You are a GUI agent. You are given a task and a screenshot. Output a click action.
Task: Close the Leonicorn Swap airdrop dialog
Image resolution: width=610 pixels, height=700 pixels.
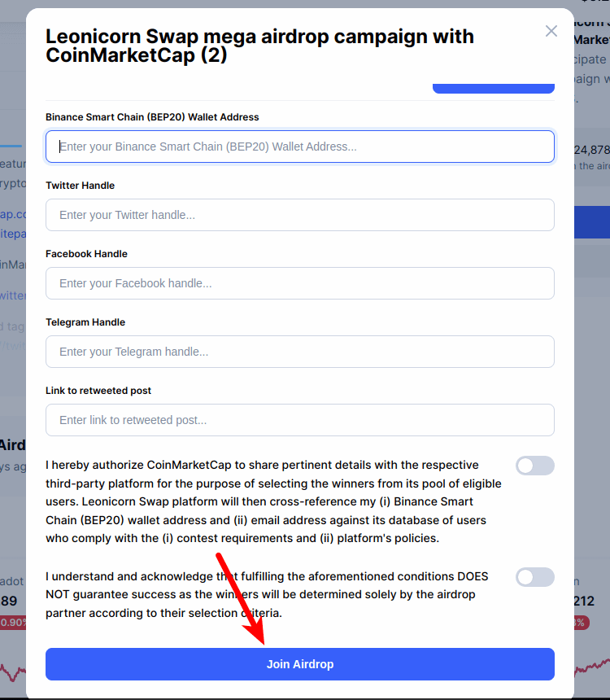pos(551,31)
